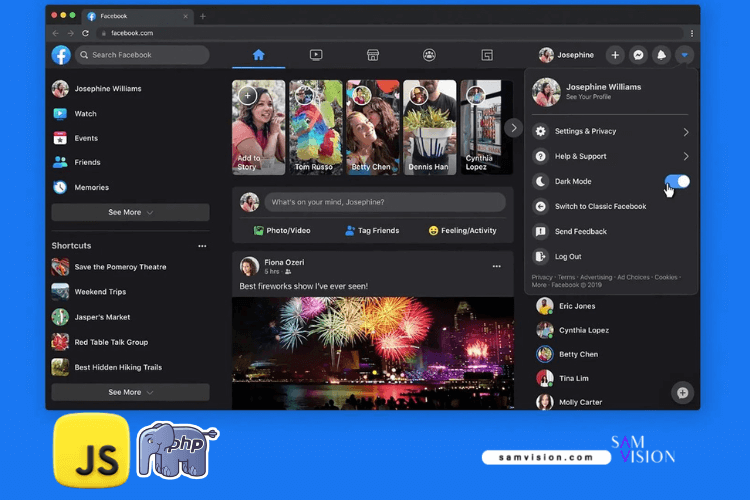This screenshot has height=500, width=750.
Task: Click the next stories arrow
Action: point(514,128)
